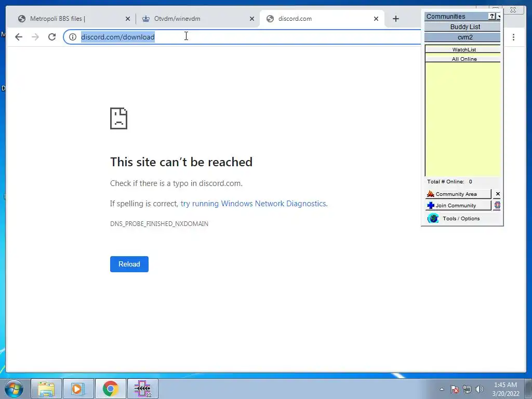Screen dimensions: 532x399
Task: Close the discord.com tab
Action: [376, 19]
